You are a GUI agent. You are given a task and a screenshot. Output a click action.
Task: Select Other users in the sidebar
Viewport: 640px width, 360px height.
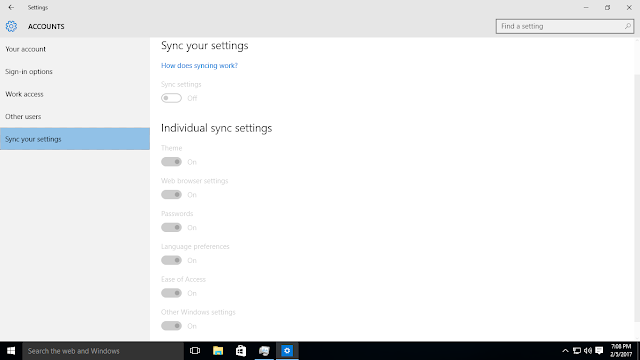click(75, 116)
